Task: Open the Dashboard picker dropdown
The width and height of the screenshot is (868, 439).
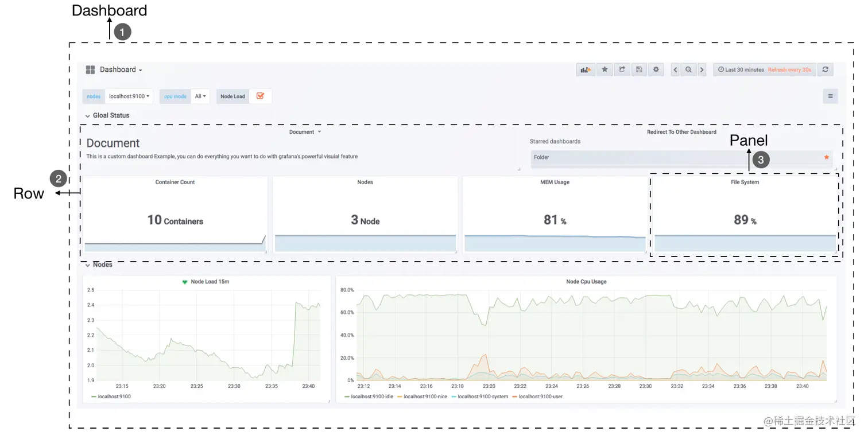Action: pyautogui.click(x=121, y=69)
